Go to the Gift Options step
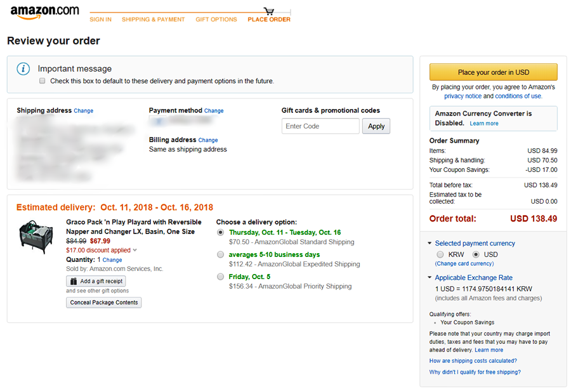Screen dimensions: 571x392 coord(216,20)
